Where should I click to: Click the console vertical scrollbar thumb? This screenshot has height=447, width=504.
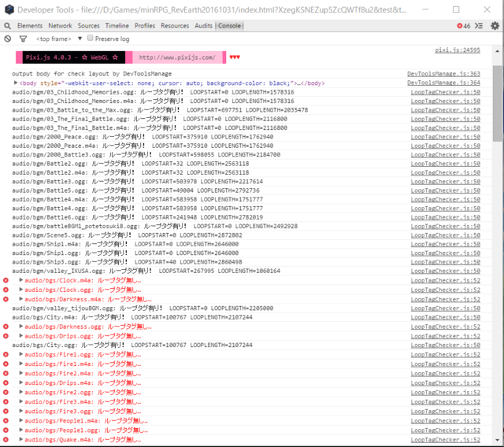click(497, 103)
